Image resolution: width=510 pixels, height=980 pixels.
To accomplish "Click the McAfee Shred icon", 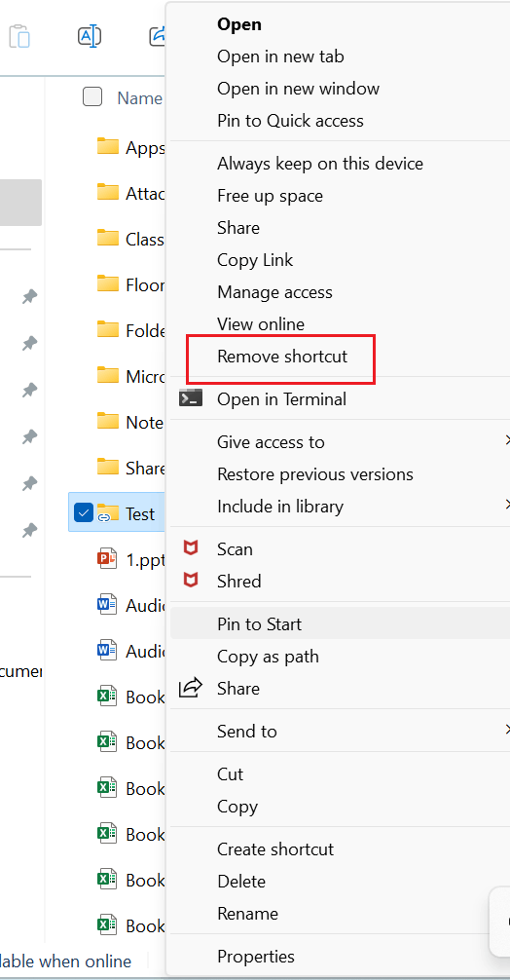I will click(191, 581).
